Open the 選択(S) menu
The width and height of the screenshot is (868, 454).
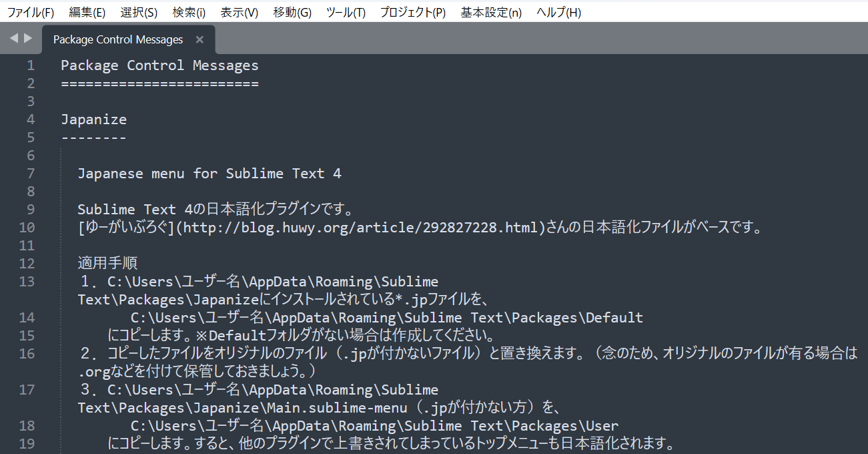[x=138, y=11]
